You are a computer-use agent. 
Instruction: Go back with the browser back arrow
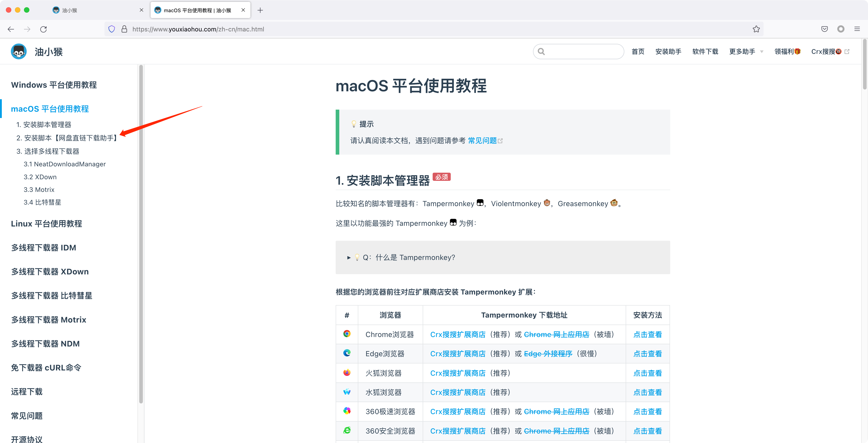click(x=11, y=29)
